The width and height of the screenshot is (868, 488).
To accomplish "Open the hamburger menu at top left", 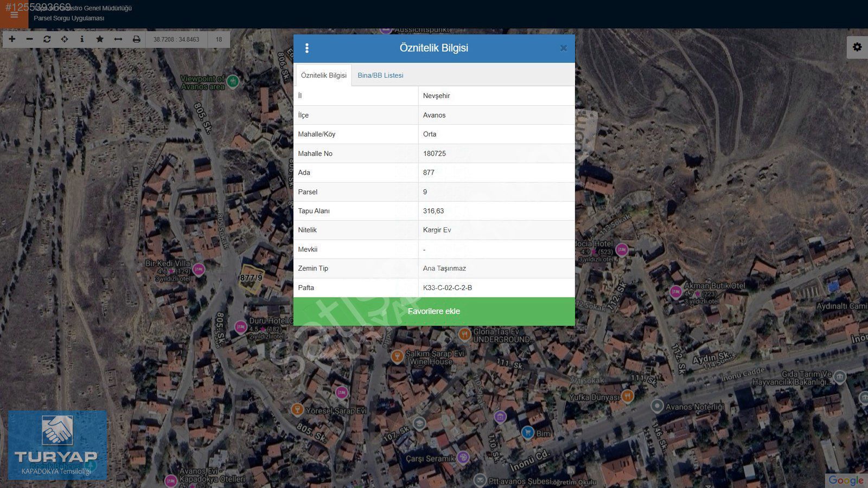I will click(14, 15).
